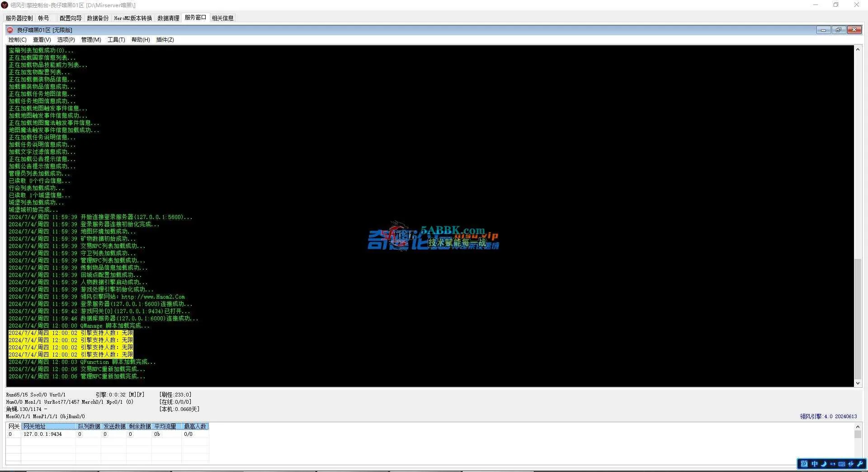Click the red icon beside 良仔暗黑01区 title
Viewport: 868px width, 472px height.
click(10, 30)
